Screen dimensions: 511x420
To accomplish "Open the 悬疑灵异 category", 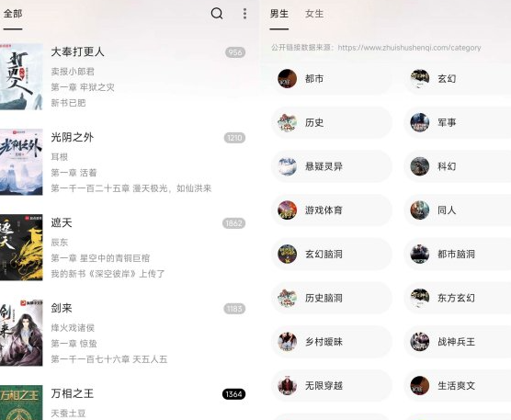I will coord(332,166).
